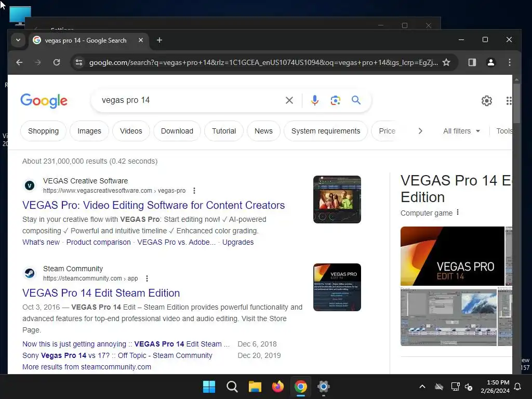Open new tab with plus button
The width and height of the screenshot is (532, 399).
[159, 41]
